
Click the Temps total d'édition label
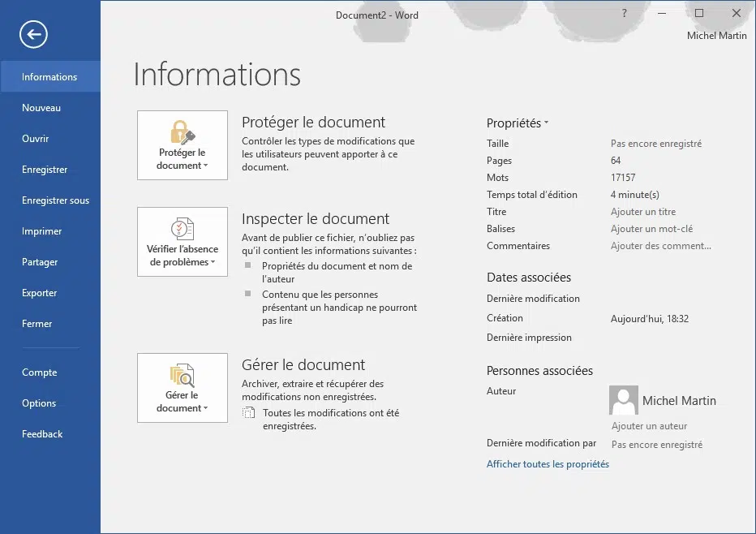point(532,195)
